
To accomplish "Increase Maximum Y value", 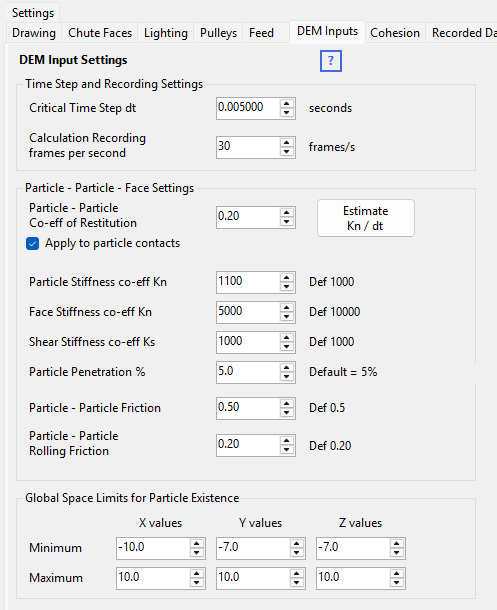I will (x=297, y=573).
